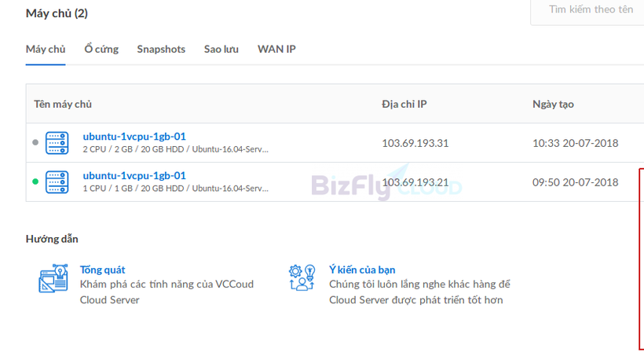The height and width of the screenshot is (363, 644).
Task: Open the Ý kiến của bạn link
Action: click(362, 269)
